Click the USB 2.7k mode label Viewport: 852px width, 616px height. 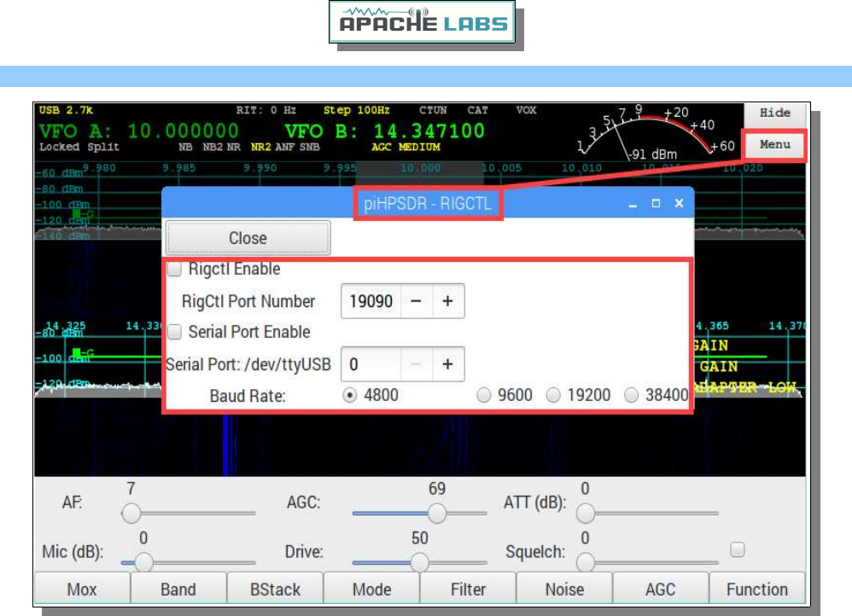point(66,110)
